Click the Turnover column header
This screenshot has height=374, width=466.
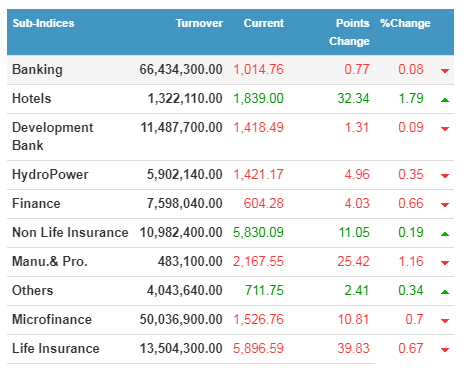[199, 23]
